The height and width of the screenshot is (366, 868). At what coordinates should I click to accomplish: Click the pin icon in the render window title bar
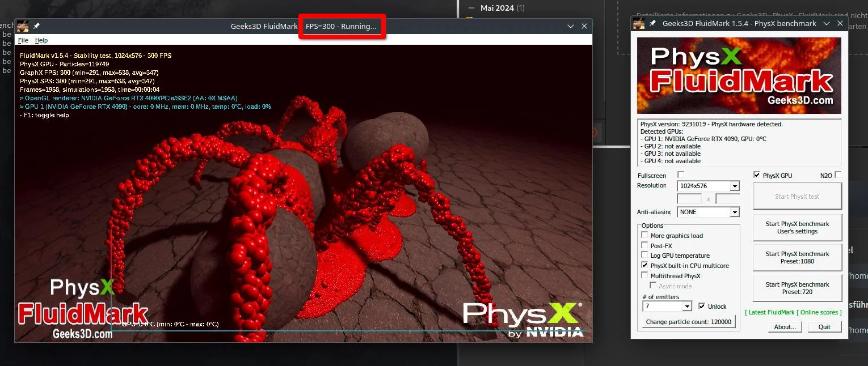click(x=37, y=26)
